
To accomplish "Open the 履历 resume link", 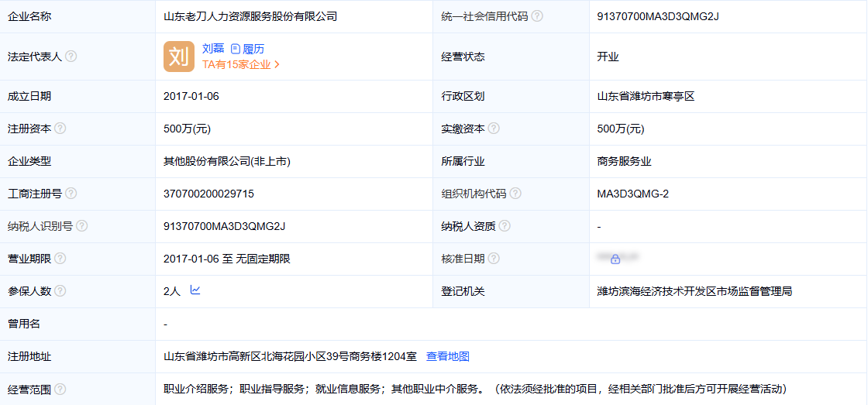I will click(247, 49).
